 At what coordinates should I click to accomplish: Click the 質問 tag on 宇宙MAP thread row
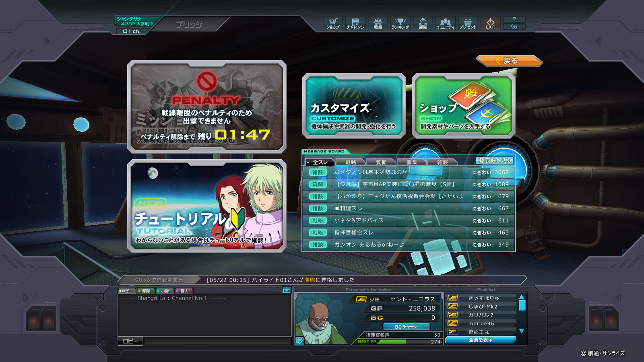point(318,184)
